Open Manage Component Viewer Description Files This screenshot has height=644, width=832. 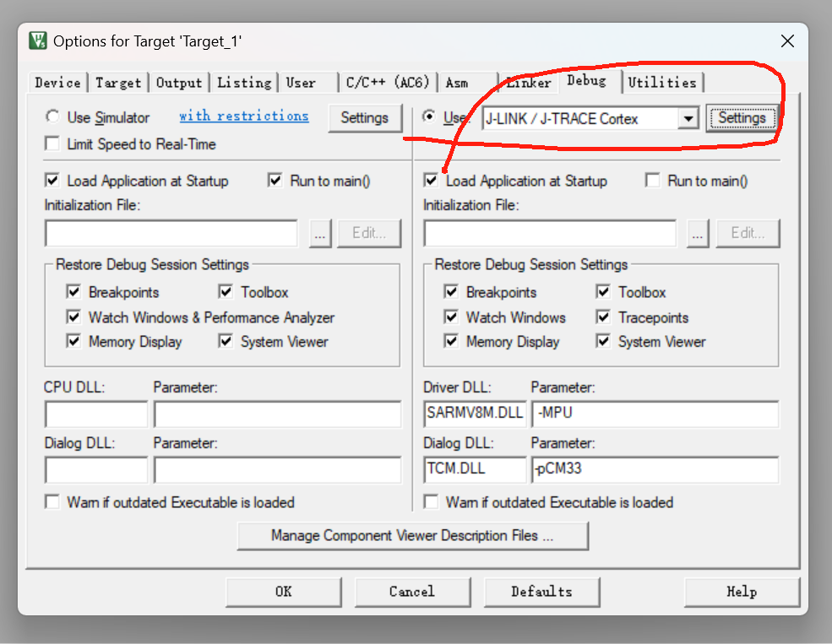tap(412, 536)
